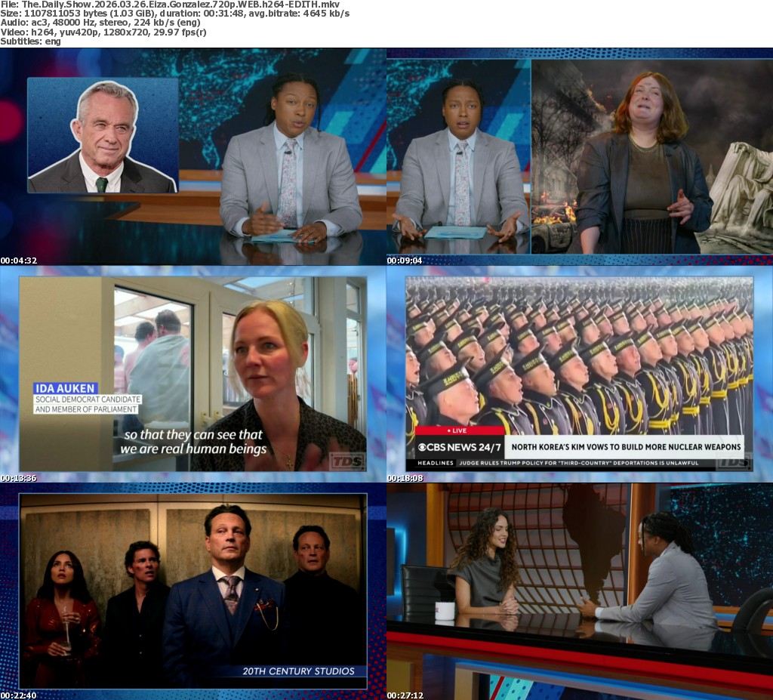The image size is (773, 700).
Task: Click the '20TH CENTURY STUDIOS' caption
Action: click(x=299, y=671)
